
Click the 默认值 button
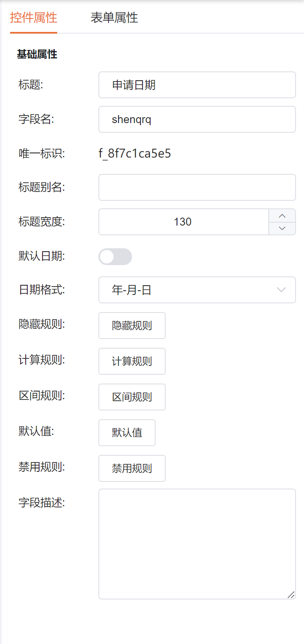127,433
